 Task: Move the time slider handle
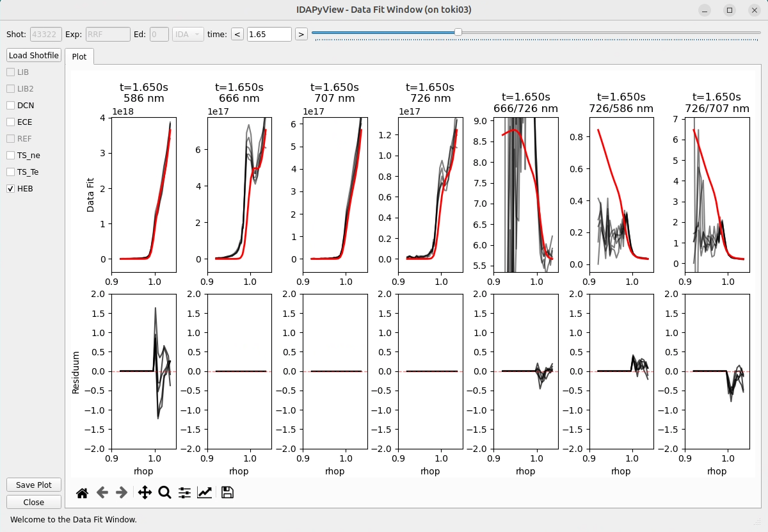pyautogui.click(x=458, y=31)
